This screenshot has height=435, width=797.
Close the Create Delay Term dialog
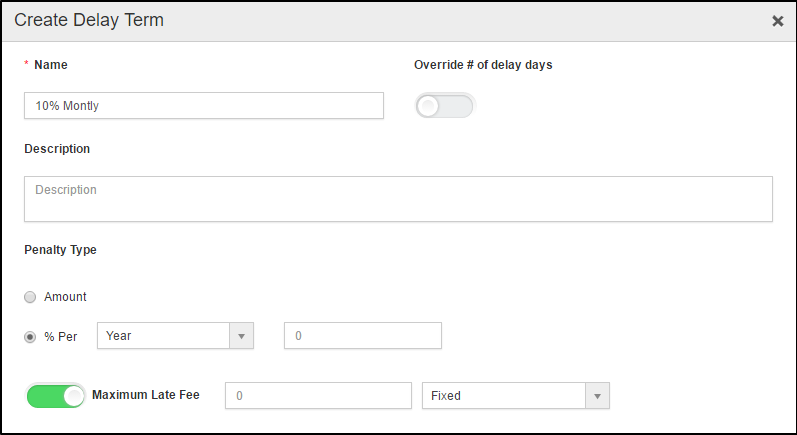pos(777,21)
